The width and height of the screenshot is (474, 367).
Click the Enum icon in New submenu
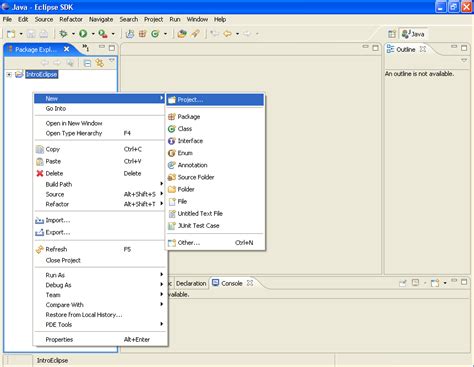pyautogui.click(x=172, y=153)
